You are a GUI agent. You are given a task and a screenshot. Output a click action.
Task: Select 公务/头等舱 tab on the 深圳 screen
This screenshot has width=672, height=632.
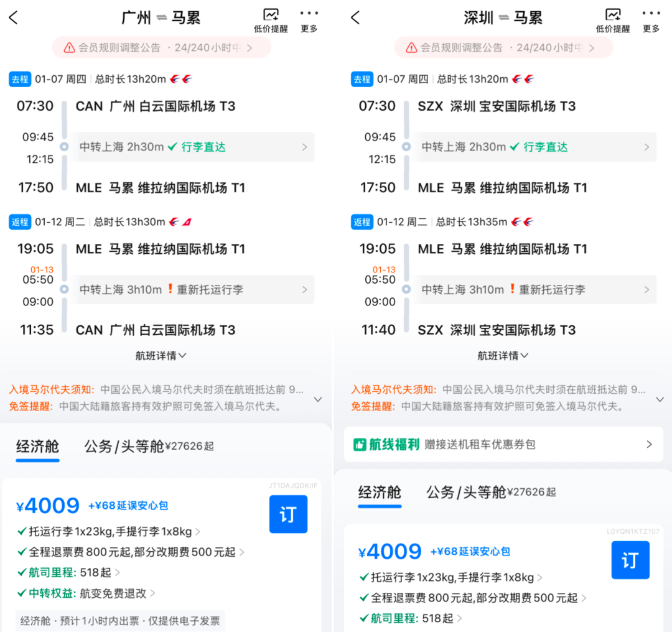[491, 492]
